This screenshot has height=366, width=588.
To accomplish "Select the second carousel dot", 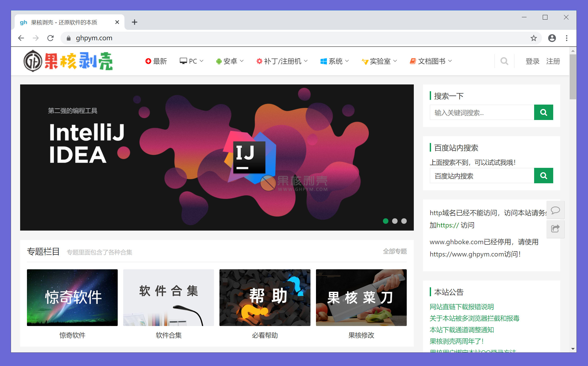I will pyautogui.click(x=395, y=221).
